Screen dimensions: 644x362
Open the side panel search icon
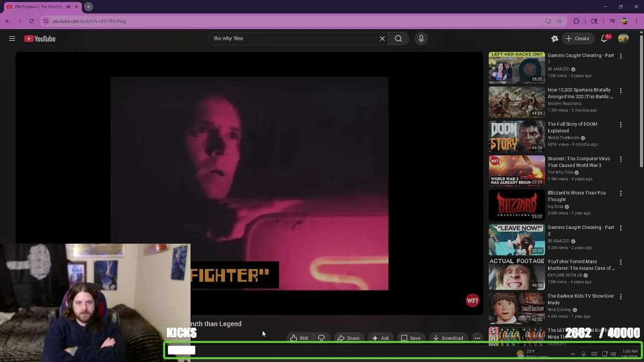click(x=594, y=21)
